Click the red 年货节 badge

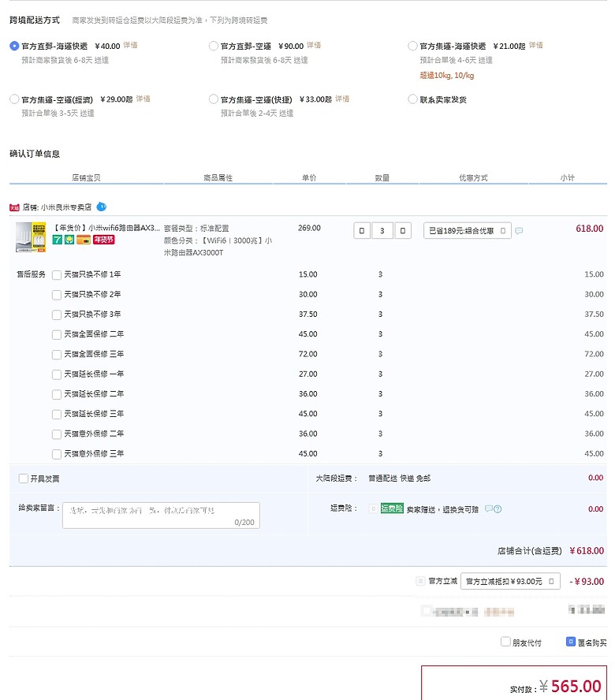point(103,240)
